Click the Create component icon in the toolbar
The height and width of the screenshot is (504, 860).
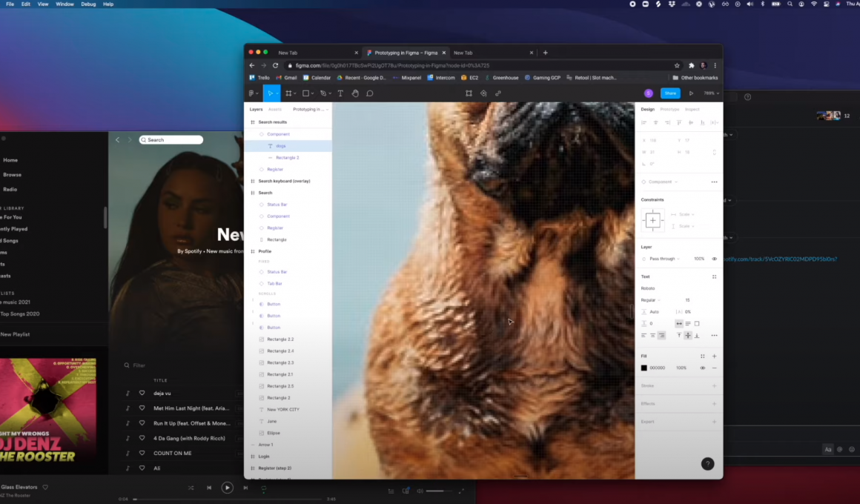[x=469, y=93]
